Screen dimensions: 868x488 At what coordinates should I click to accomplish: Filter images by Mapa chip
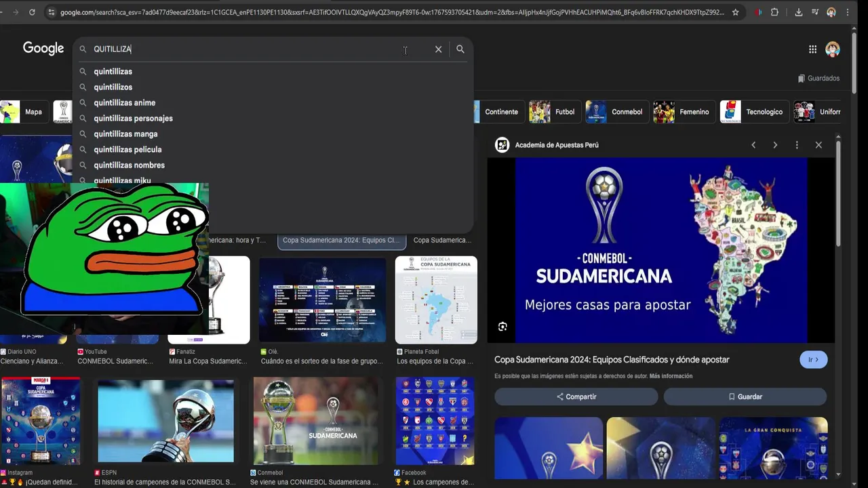23,112
